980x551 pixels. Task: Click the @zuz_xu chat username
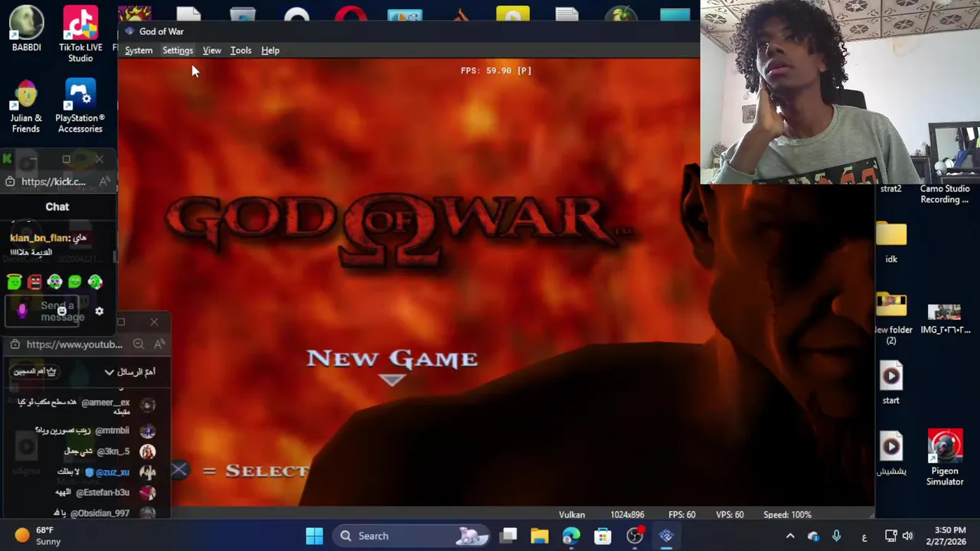coord(113,472)
